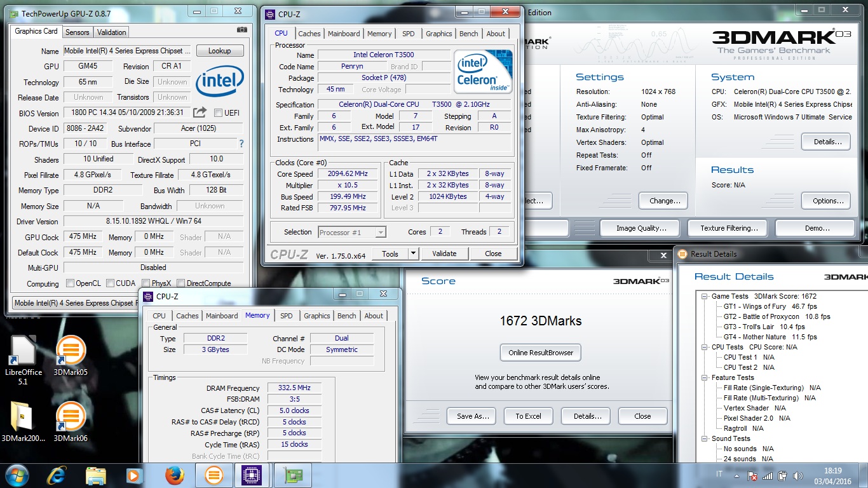868x488 pixels.
Task: Launch Internet Explorer from the taskbar
Action: (x=57, y=475)
